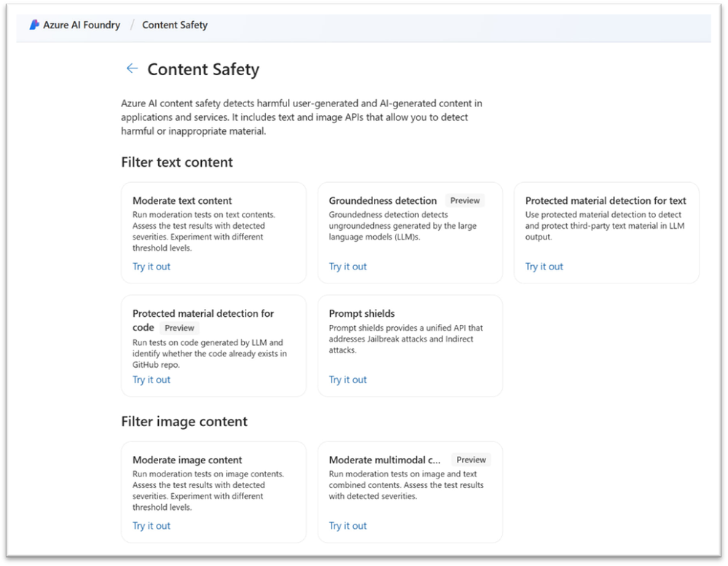Click the Prompt shields description about Jailbreak attacks
The height and width of the screenshot is (566, 728).
point(406,339)
